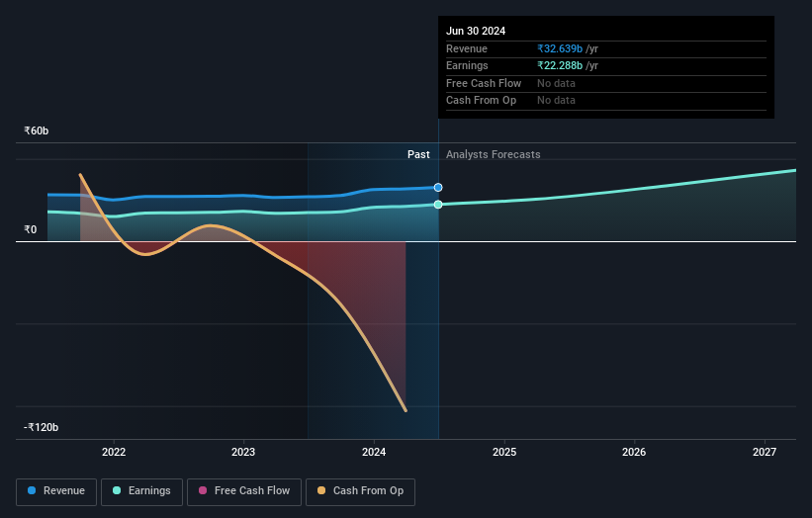
Task: Select the 2026 x-axis label
Action: [x=634, y=452]
